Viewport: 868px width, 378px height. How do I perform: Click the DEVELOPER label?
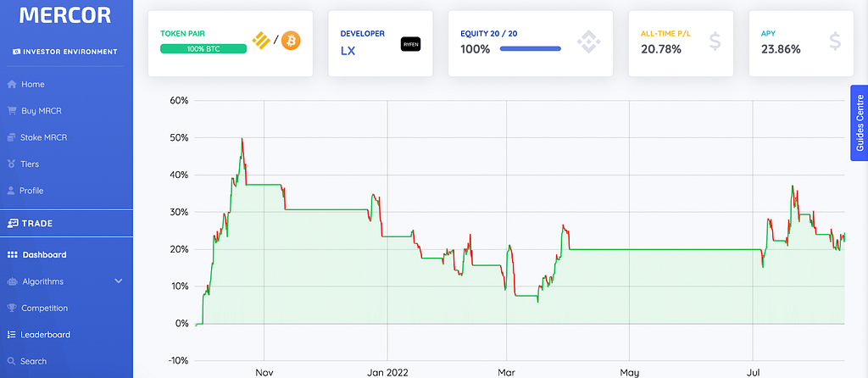(x=363, y=33)
